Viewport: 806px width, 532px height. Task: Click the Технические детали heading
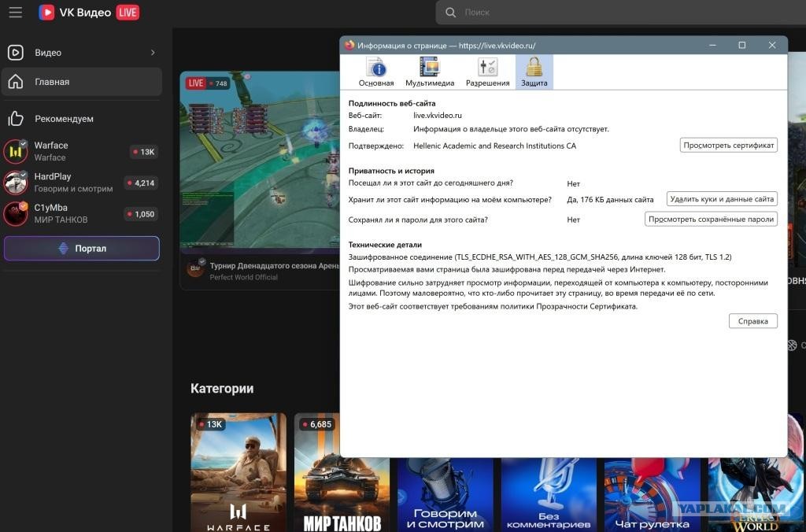coord(385,245)
